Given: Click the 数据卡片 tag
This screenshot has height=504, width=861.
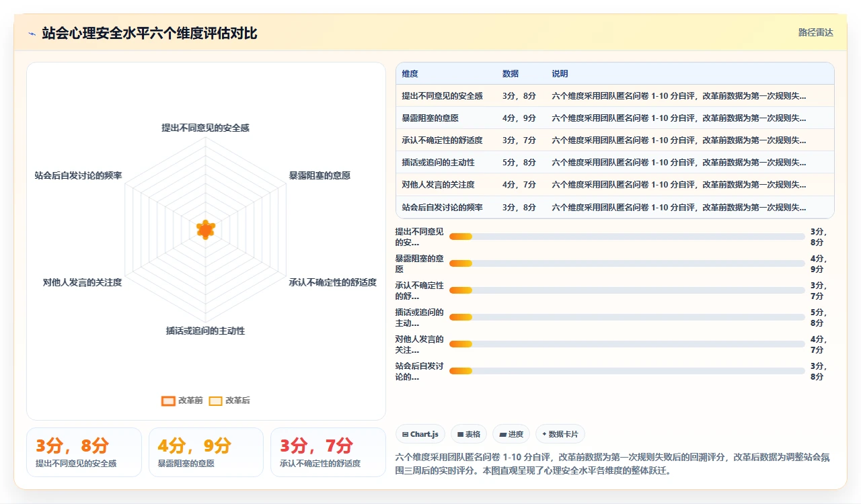Looking at the screenshot, I should click(560, 434).
